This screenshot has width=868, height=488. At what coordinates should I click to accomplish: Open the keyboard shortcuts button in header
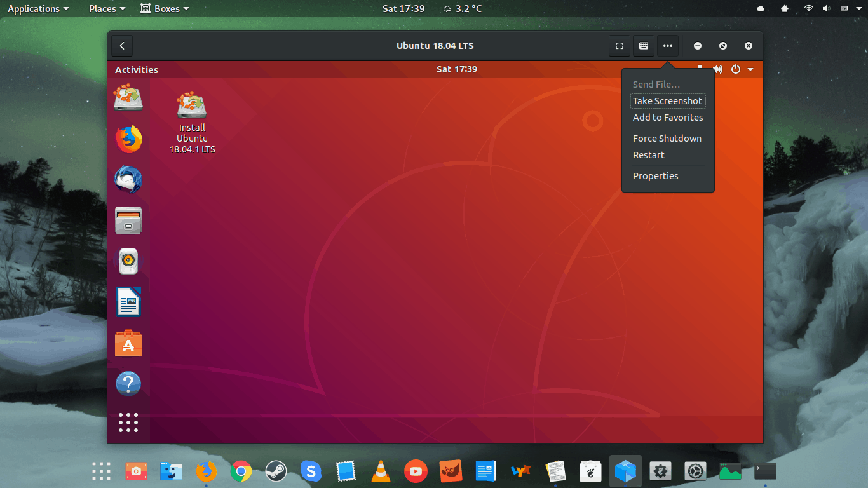[x=643, y=46]
